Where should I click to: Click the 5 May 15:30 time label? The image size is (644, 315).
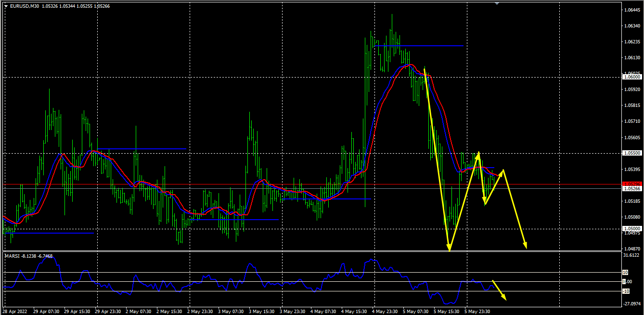pos(446,312)
